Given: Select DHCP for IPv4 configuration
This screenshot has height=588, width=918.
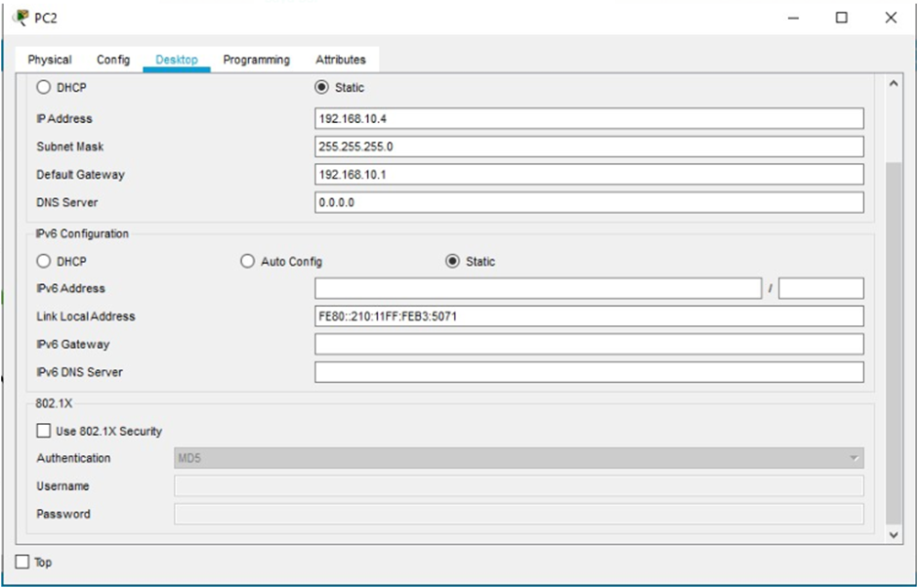Looking at the screenshot, I should coord(43,87).
